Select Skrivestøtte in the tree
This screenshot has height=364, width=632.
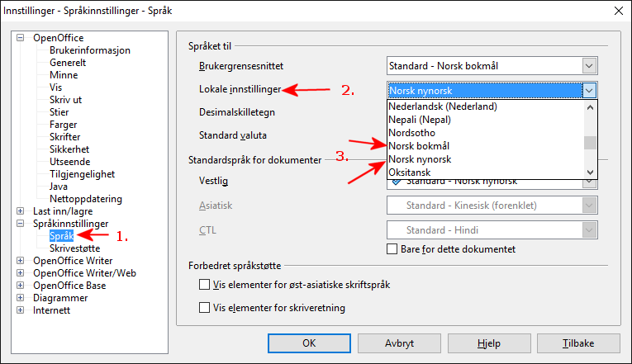point(75,248)
